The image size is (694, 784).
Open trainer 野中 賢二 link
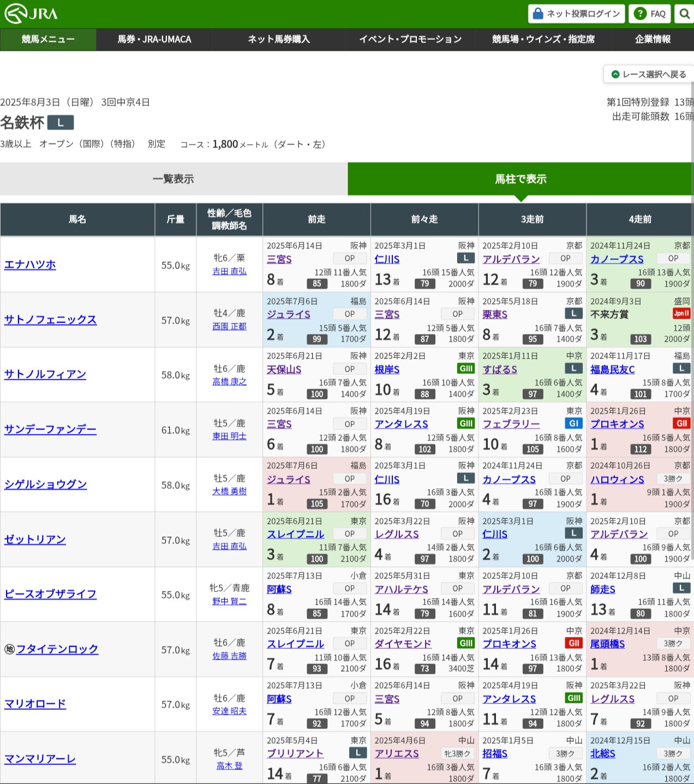click(230, 601)
